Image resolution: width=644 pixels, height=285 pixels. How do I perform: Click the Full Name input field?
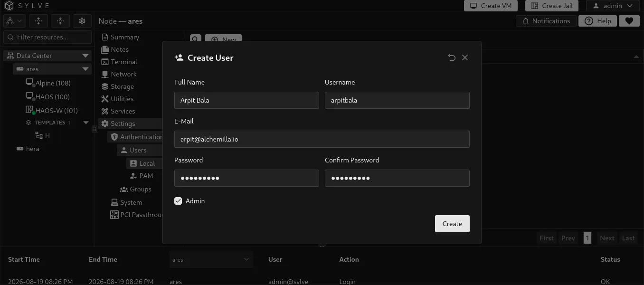pyautogui.click(x=246, y=100)
